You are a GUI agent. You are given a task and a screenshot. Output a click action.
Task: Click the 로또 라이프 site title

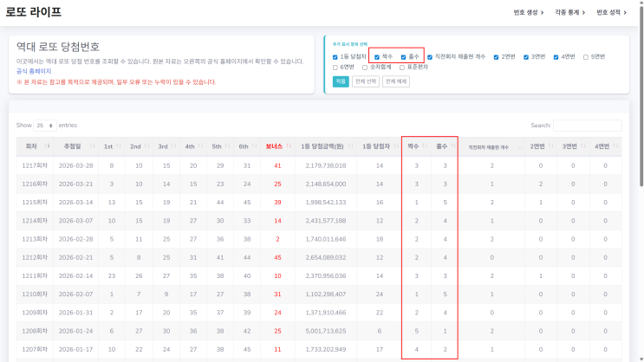coord(33,12)
